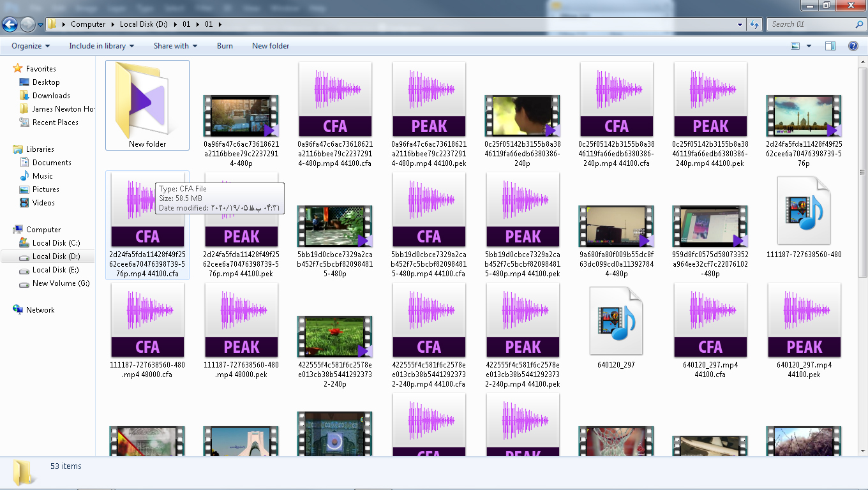Open recent pages history dropdown
The height and width of the screenshot is (490, 868).
click(40, 25)
